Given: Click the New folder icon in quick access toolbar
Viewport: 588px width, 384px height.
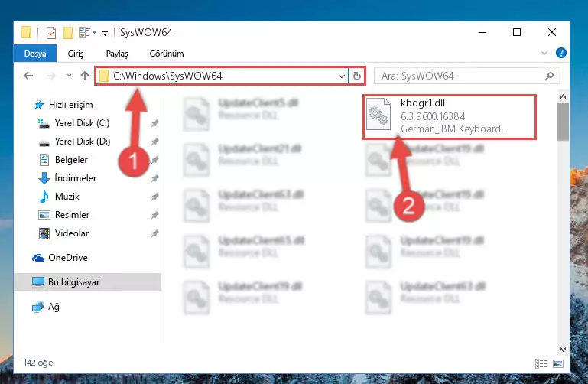Looking at the screenshot, I should pyautogui.click(x=68, y=33).
